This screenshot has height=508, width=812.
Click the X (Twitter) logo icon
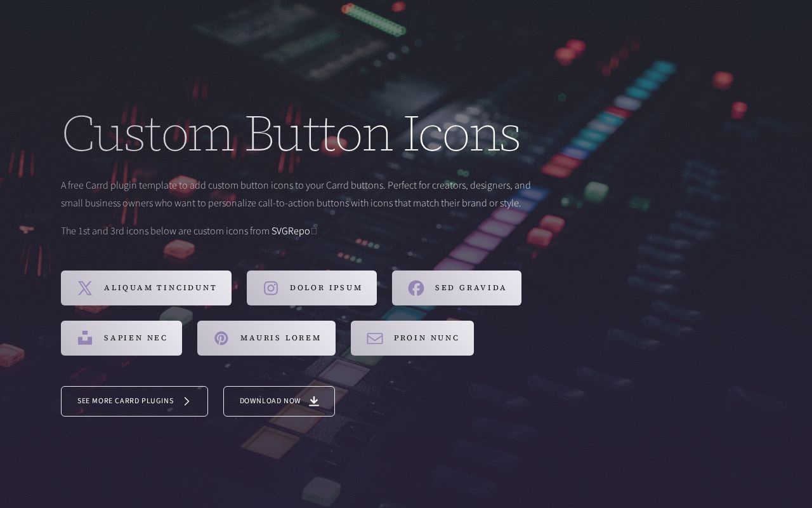[85, 288]
